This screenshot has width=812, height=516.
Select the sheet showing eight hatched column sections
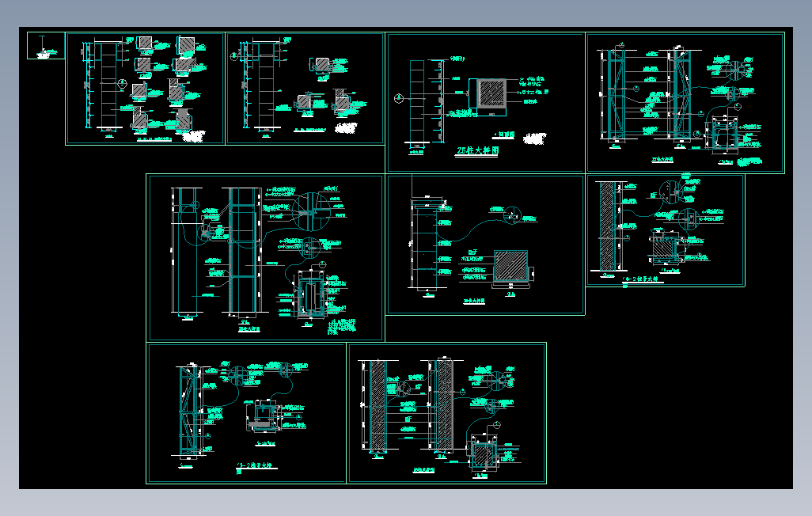point(145,89)
